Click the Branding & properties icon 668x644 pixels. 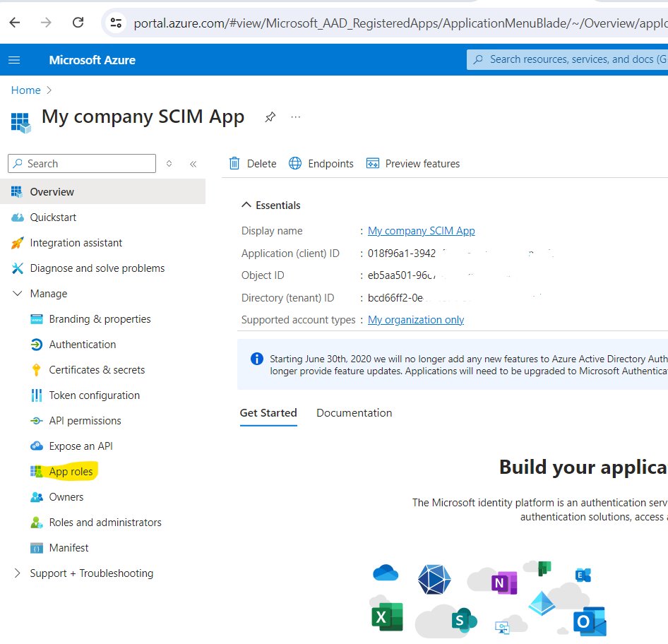[37, 319]
